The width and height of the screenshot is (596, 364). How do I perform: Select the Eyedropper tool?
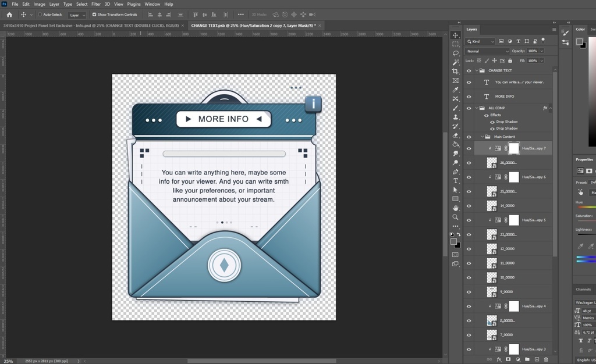tap(456, 90)
